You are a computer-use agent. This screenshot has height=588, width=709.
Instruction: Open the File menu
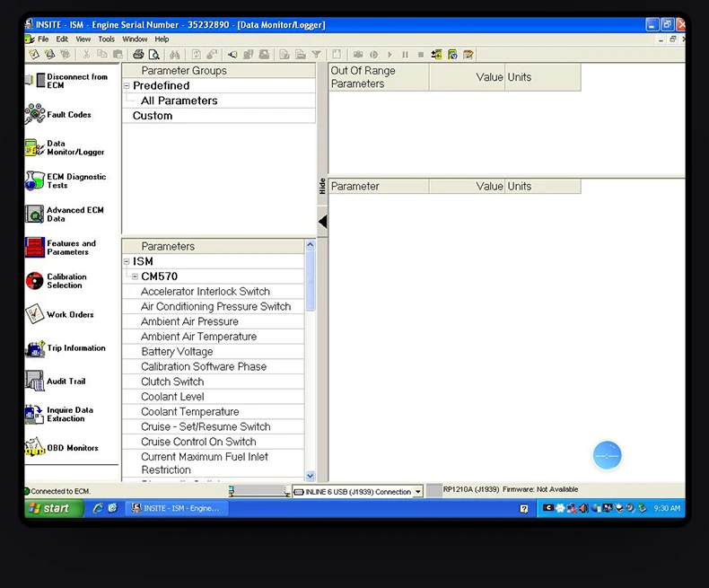[43, 39]
